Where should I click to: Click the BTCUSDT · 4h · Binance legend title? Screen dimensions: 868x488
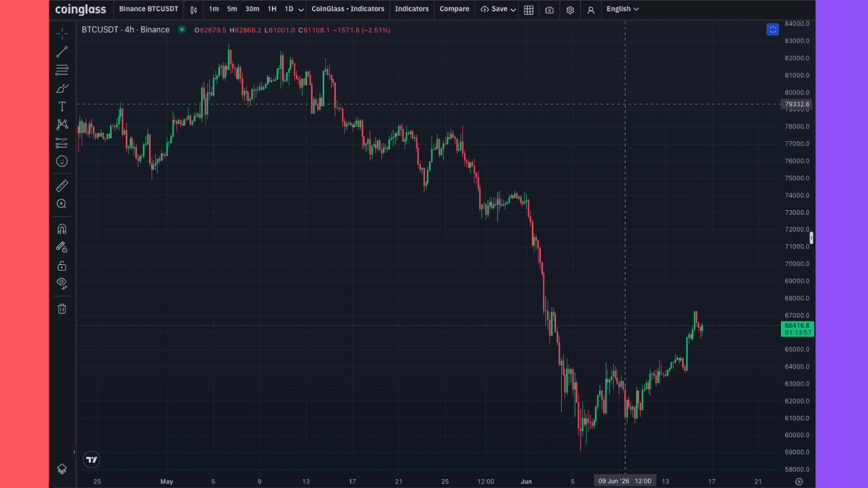125,30
